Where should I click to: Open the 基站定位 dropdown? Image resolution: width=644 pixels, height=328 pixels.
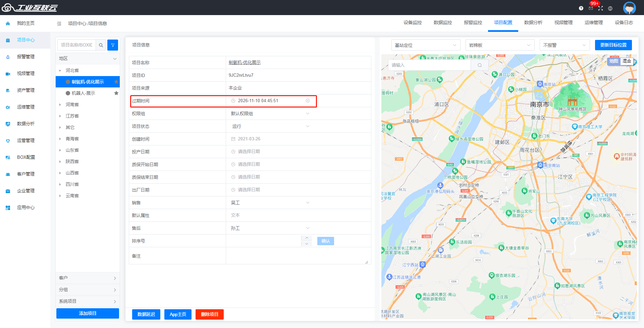pyautogui.click(x=426, y=45)
